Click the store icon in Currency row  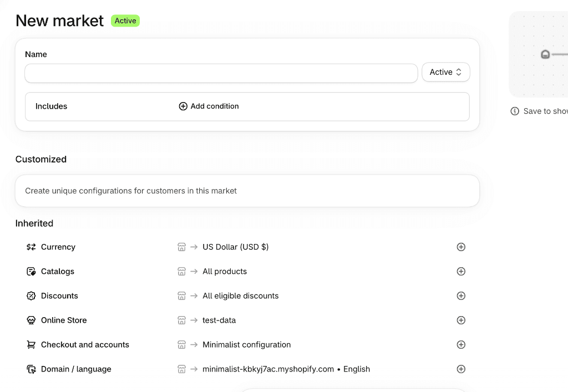(x=181, y=247)
